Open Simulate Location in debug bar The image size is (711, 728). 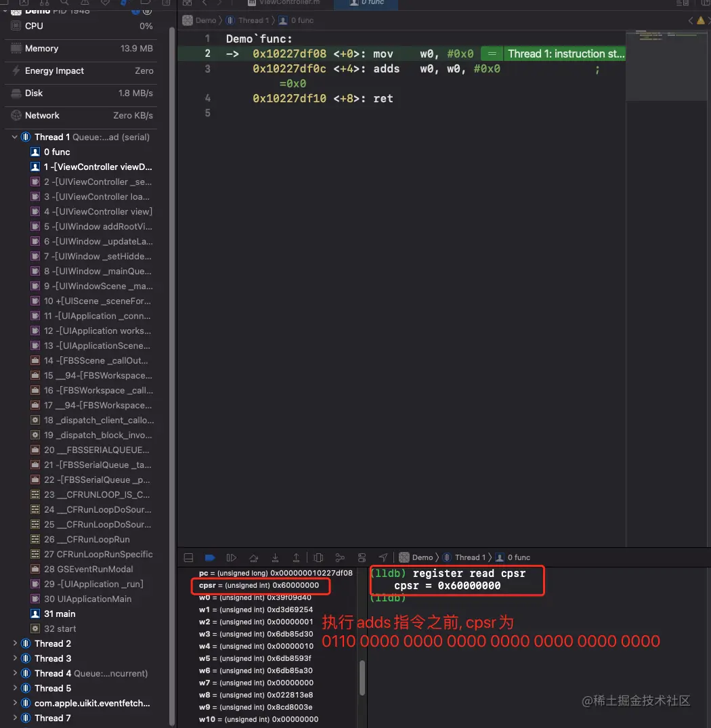click(383, 557)
